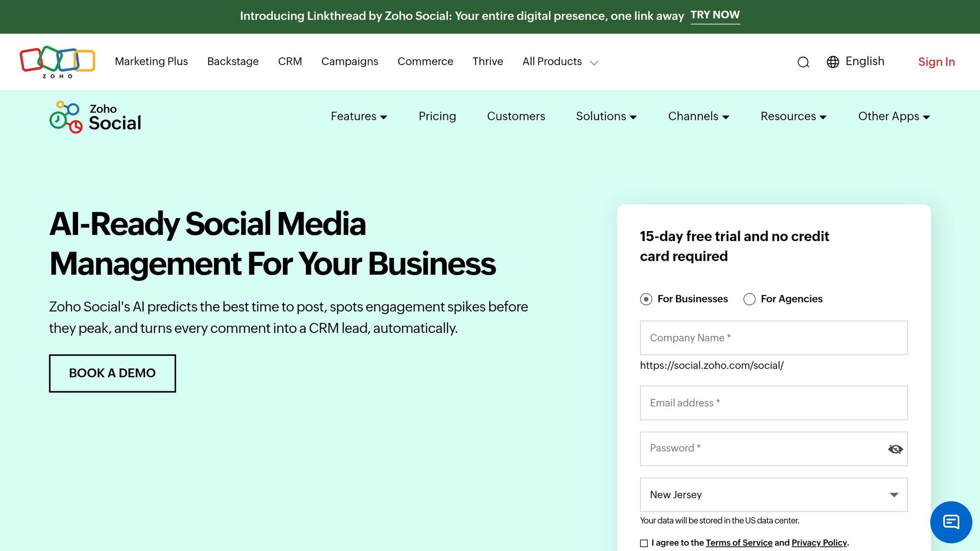Toggle password visibility eye icon
The width and height of the screenshot is (980, 551).
[895, 449]
